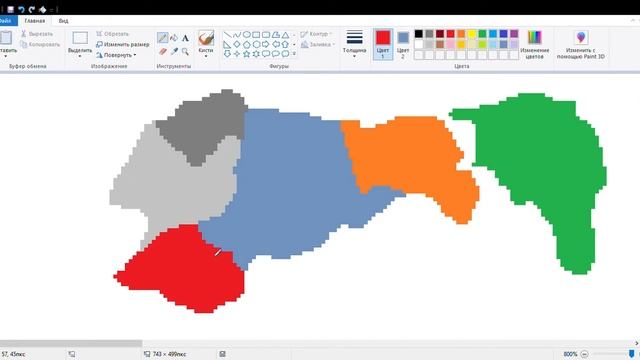Adjust the zoom slider in status bar
Image resolution: width=640 pixels, height=360 pixels.
[632, 353]
